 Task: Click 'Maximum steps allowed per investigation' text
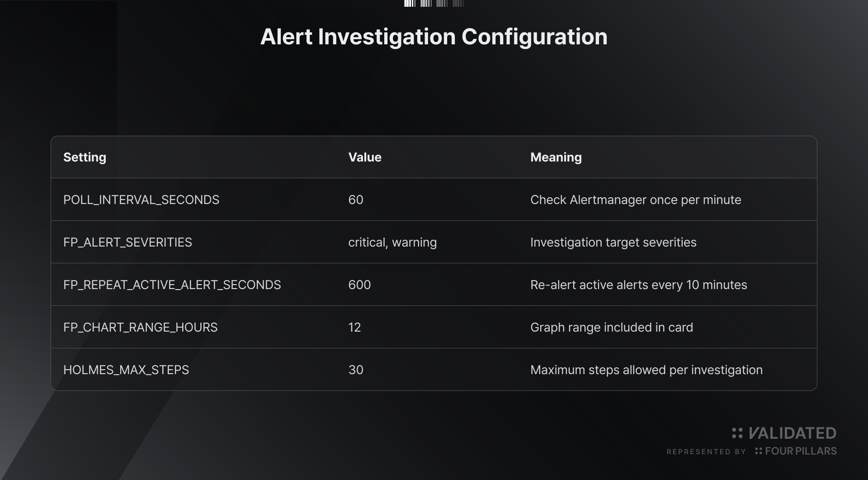click(x=646, y=370)
